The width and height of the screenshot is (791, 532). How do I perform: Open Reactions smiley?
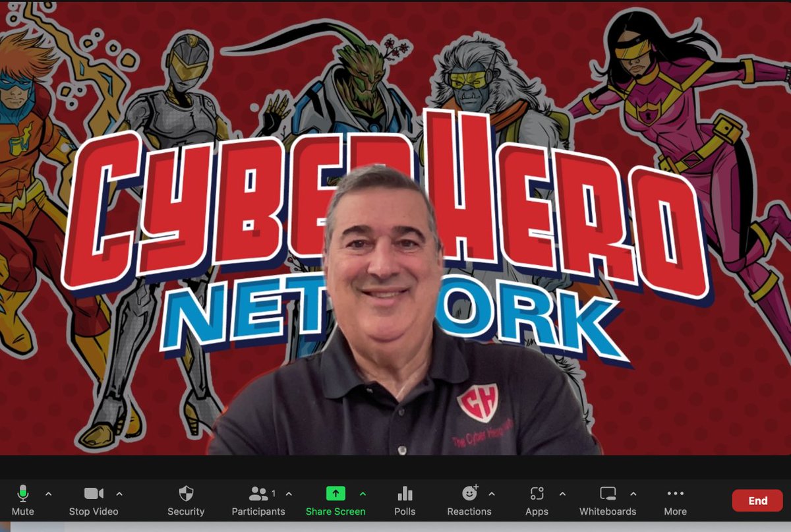tap(469, 500)
